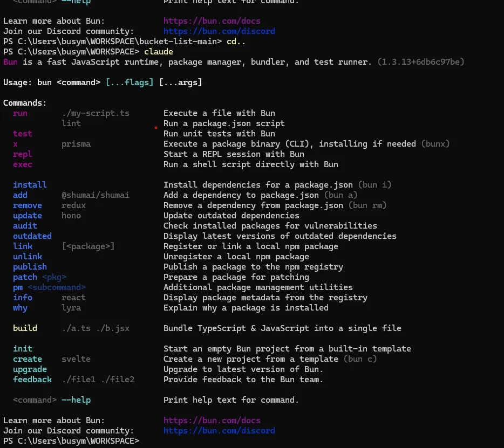The height and width of the screenshot is (448, 504).
Task: Click the 'remove' command name
Action: pyautogui.click(x=28, y=205)
